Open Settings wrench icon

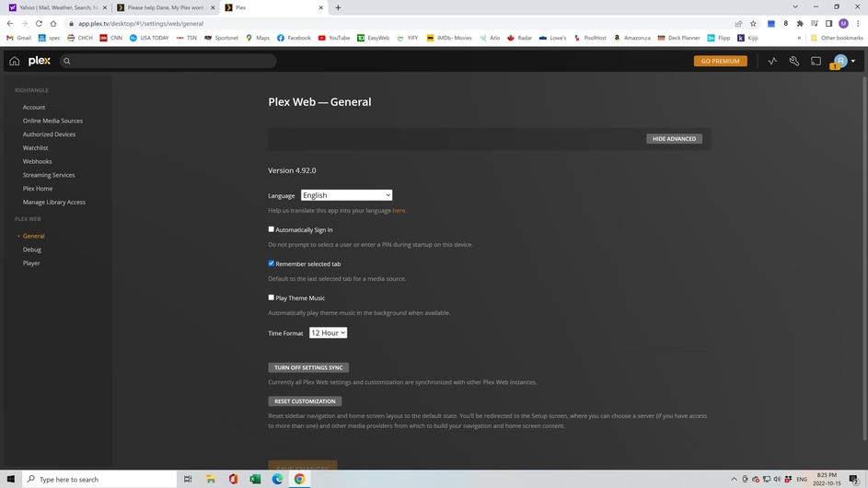(793, 61)
